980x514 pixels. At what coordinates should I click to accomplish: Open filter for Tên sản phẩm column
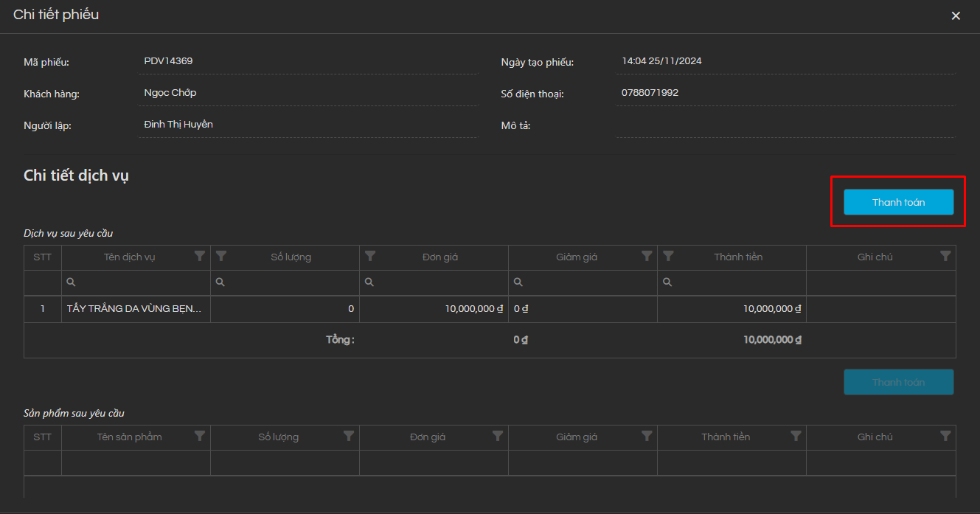pos(200,436)
